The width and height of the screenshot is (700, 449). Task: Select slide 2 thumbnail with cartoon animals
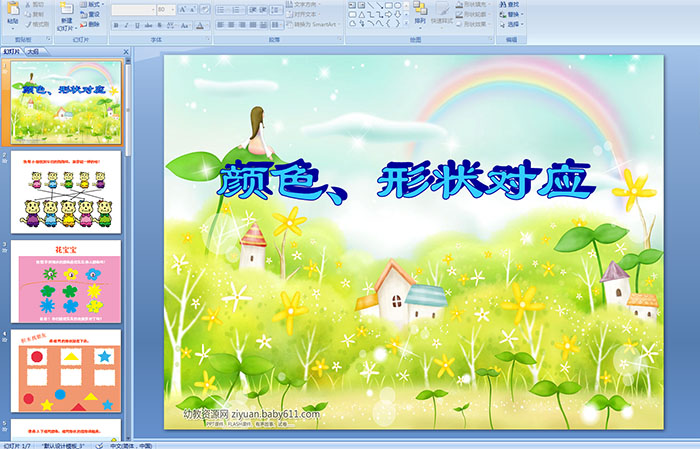click(66, 192)
